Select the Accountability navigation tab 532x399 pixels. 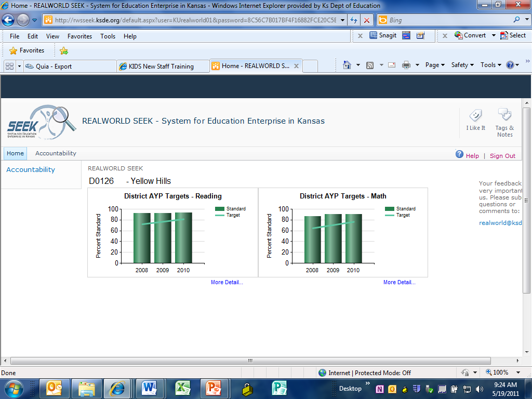[x=56, y=153]
